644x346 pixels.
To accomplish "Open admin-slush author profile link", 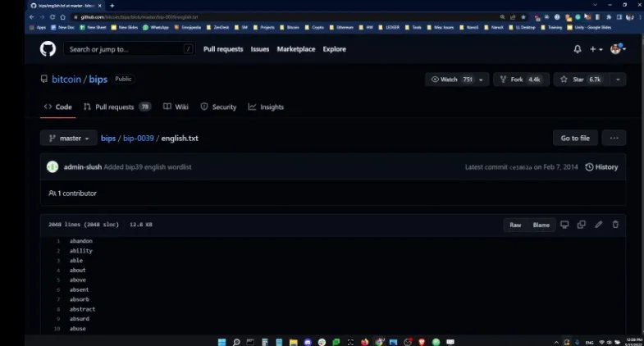I will coord(83,167).
